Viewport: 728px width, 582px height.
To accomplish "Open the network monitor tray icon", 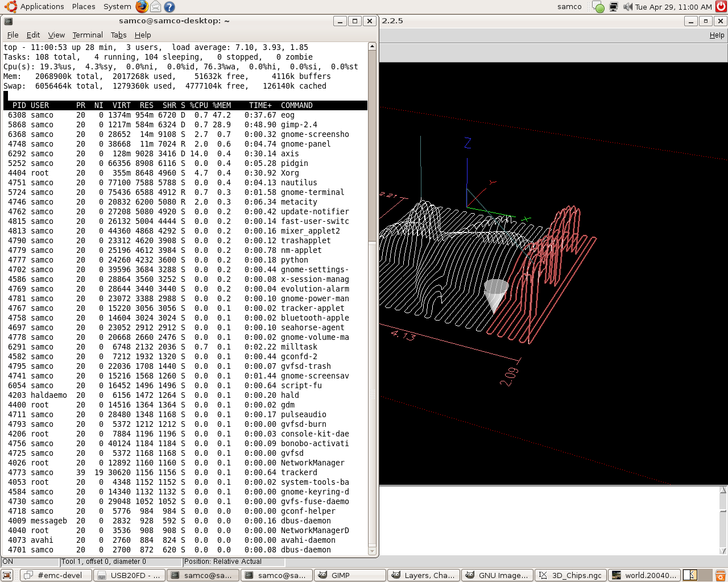I will pyautogui.click(x=614, y=7).
